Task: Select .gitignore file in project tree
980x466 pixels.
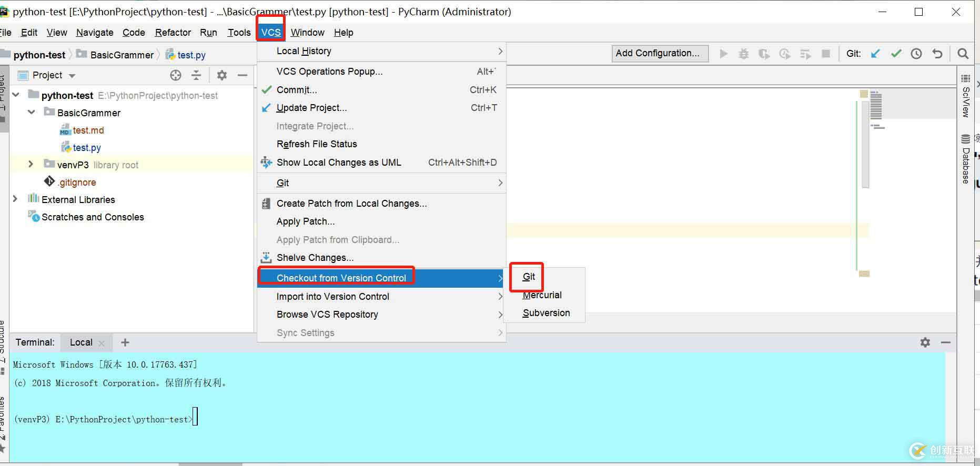Action: coord(77,183)
